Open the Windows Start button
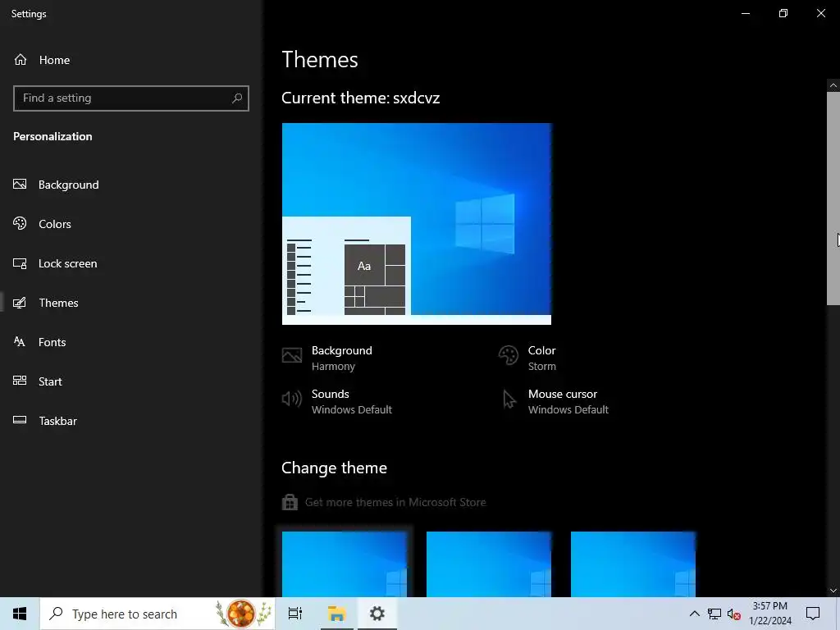Viewport: 840px width, 630px height. tap(20, 614)
